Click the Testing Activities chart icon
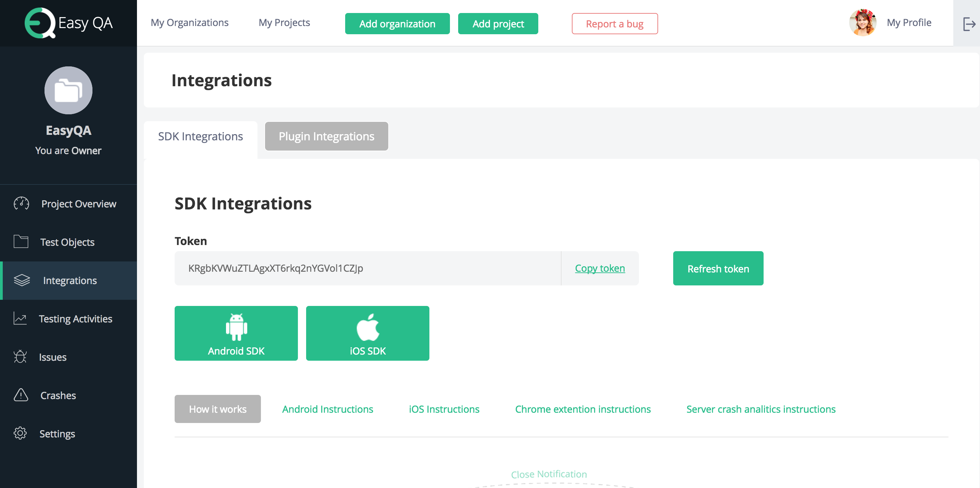The width and height of the screenshot is (980, 488). pyautogui.click(x=20, y=318)
